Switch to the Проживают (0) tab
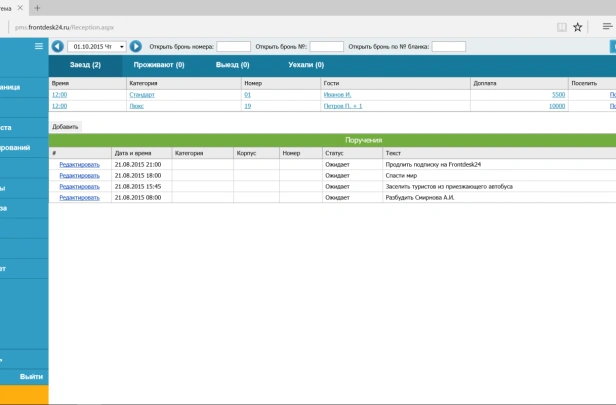 (159, 65)
